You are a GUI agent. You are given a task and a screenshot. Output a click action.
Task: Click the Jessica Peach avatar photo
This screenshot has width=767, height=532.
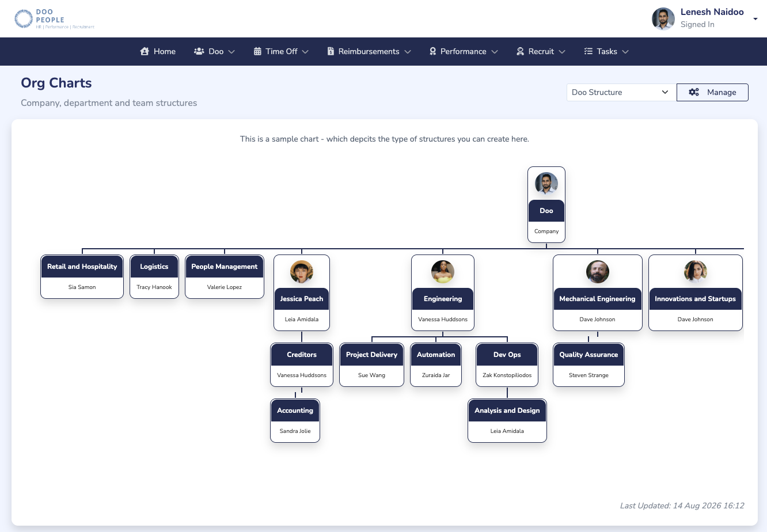(302, 272)
